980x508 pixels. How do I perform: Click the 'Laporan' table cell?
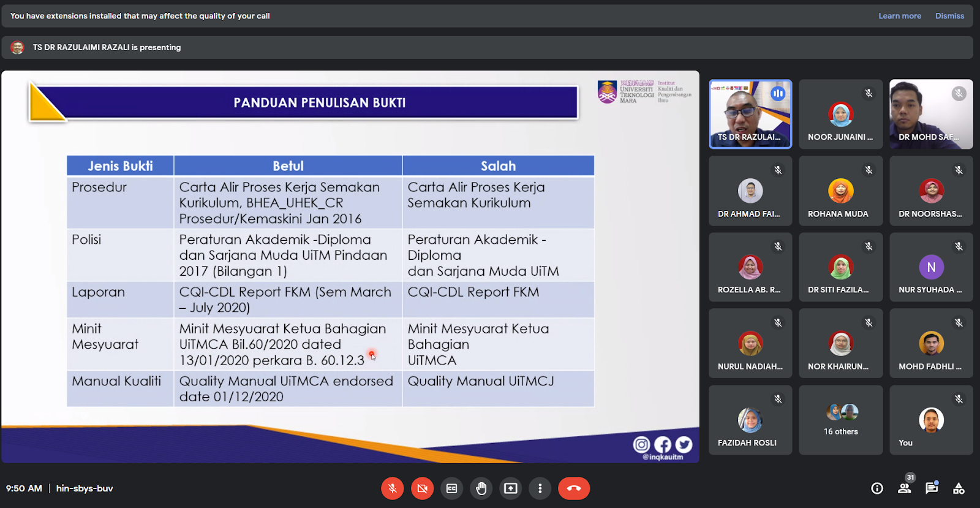[x=120, y=300]
